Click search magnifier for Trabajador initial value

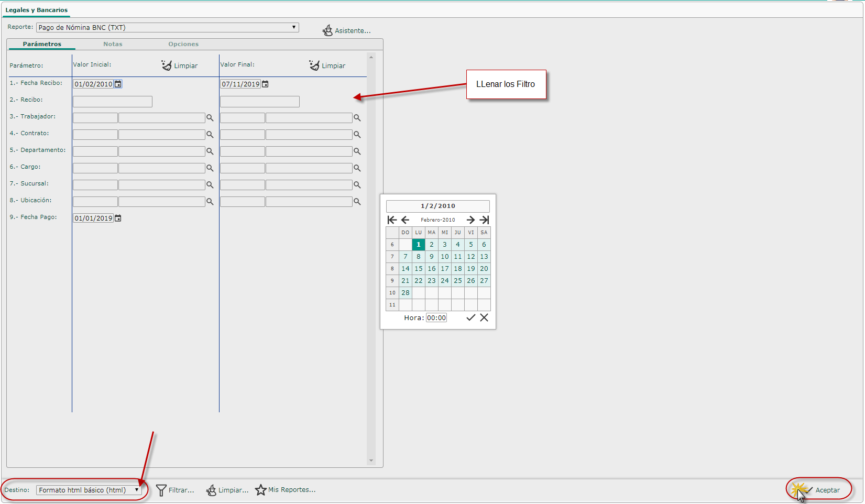click(x=210, y=118)
